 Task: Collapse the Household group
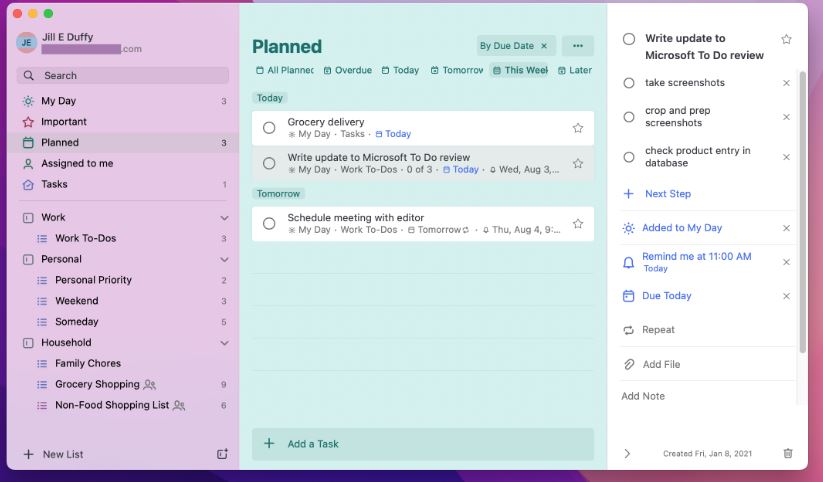pos(224,343)
